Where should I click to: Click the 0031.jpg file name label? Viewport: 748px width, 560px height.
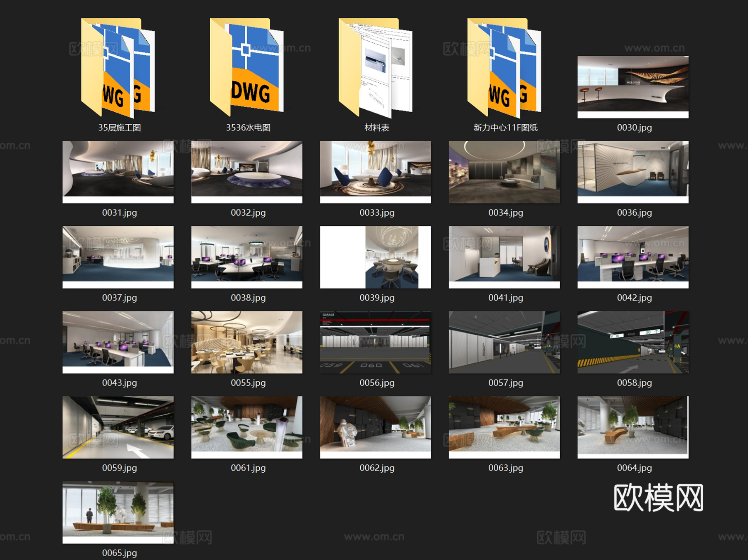pyautogui.click(x=120, y=213)
